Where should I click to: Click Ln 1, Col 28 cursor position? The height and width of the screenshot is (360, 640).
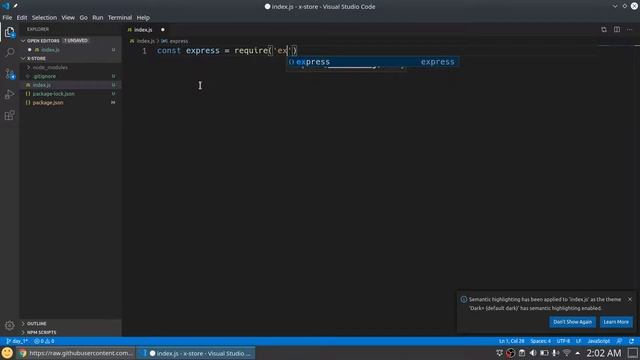[x=511, y=341]
